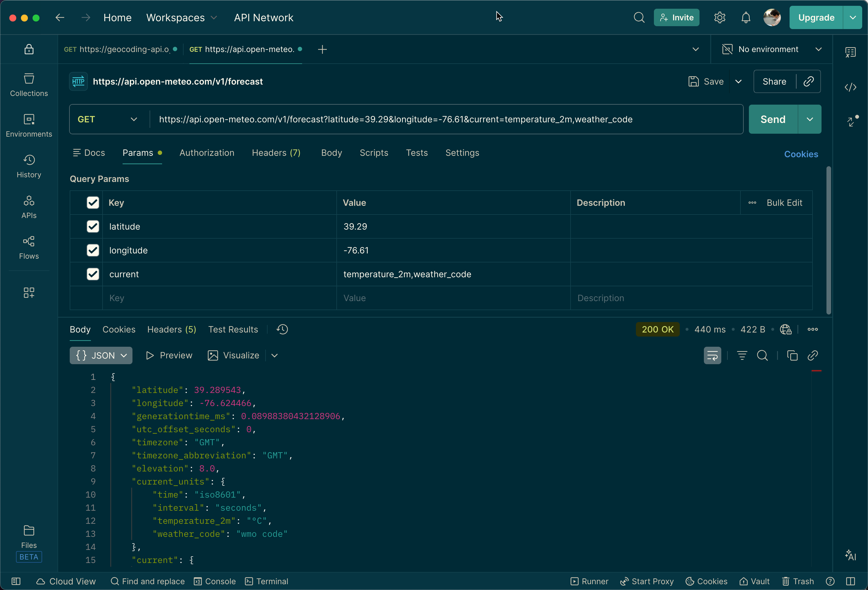
Task: Expand the Save options arrow
Action: [738, 81]
